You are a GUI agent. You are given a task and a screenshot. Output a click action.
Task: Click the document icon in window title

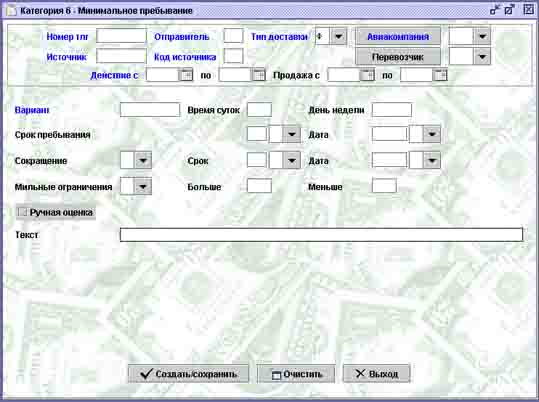[x=12, y=11]
